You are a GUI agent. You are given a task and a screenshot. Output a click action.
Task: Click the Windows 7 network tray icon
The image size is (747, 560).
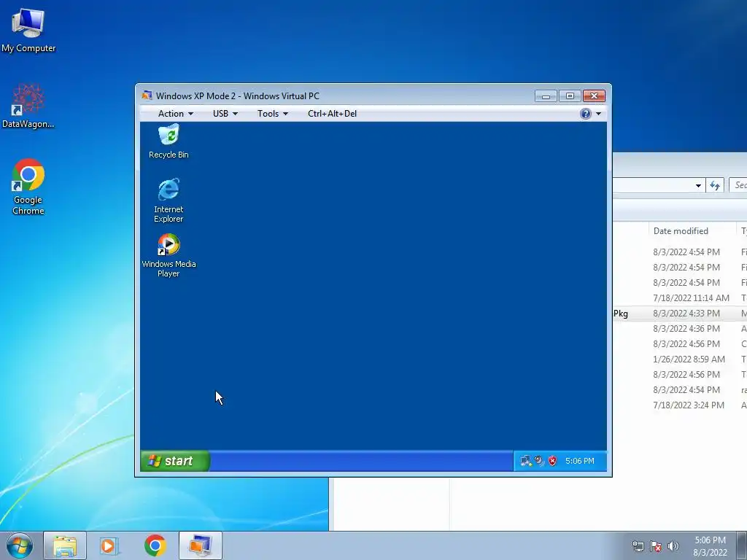638,546
